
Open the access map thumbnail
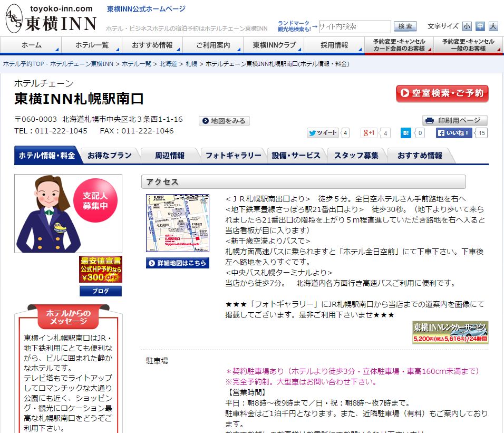tap(178, 223)
